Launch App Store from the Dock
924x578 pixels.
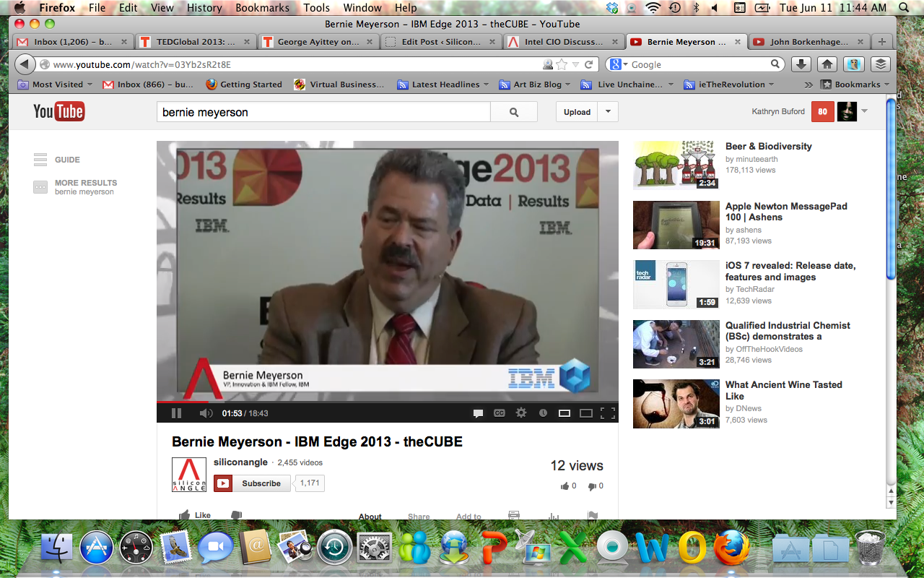click(96, 548)
